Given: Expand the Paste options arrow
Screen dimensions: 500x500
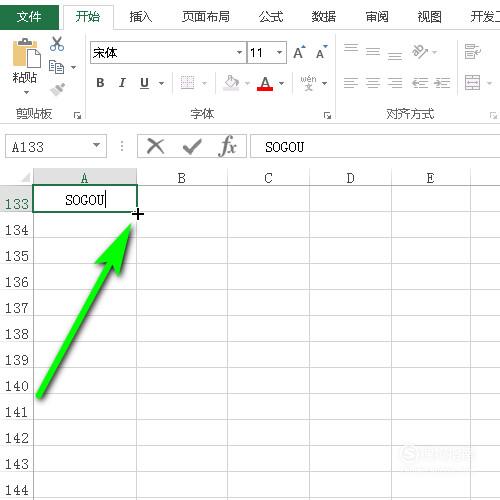Looking at the screenshot, I should 26,92.
